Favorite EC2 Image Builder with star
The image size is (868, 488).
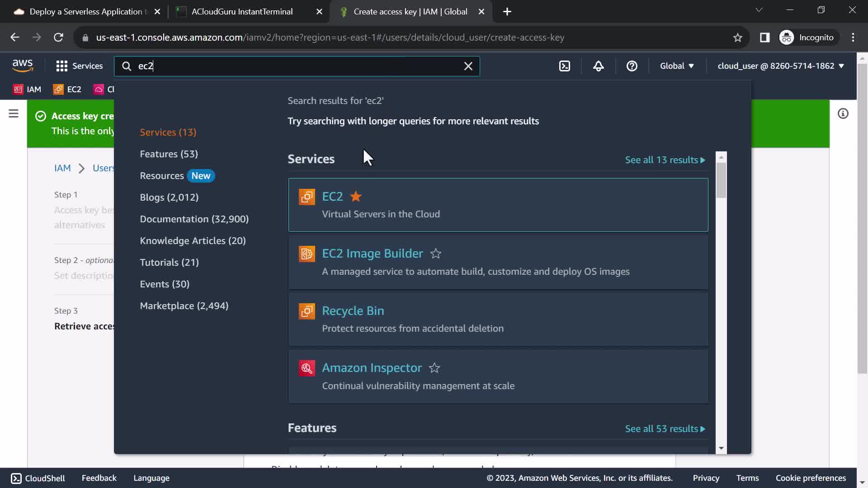pos(435,254)
